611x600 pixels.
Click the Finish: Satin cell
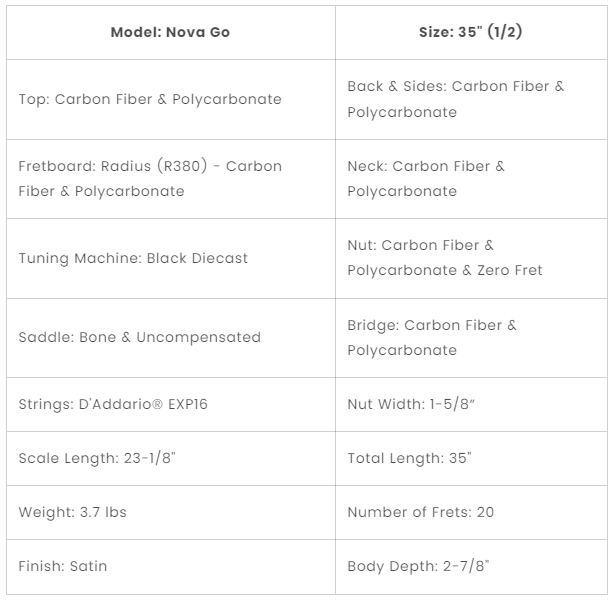point(171,567)
